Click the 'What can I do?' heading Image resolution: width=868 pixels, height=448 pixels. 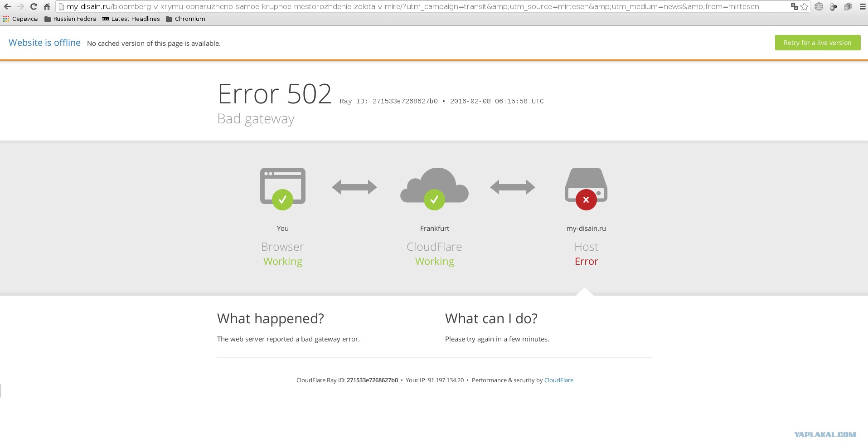(491, 318)
